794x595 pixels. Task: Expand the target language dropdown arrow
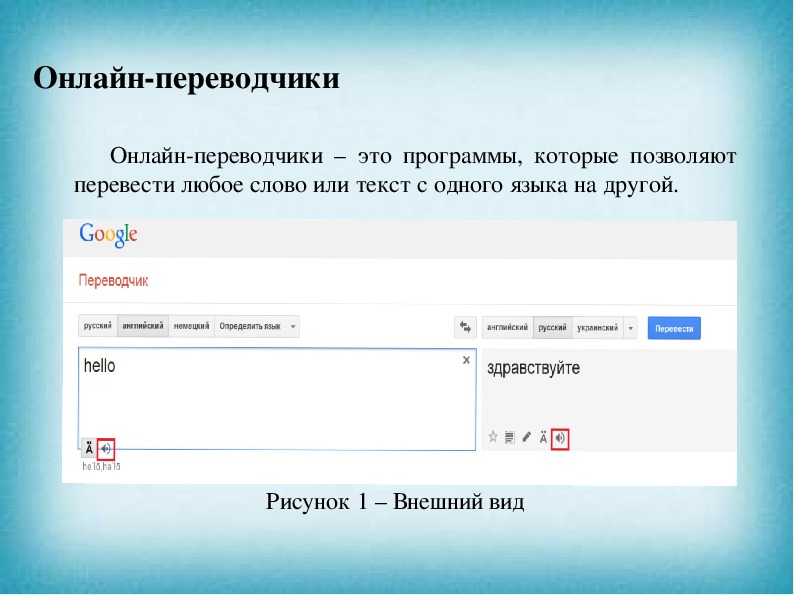(630, 328)
